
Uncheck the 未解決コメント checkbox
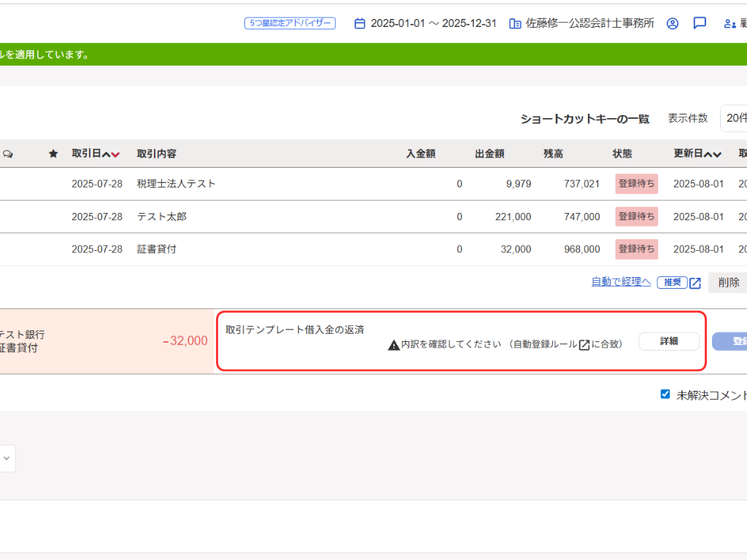click(665, 394)
